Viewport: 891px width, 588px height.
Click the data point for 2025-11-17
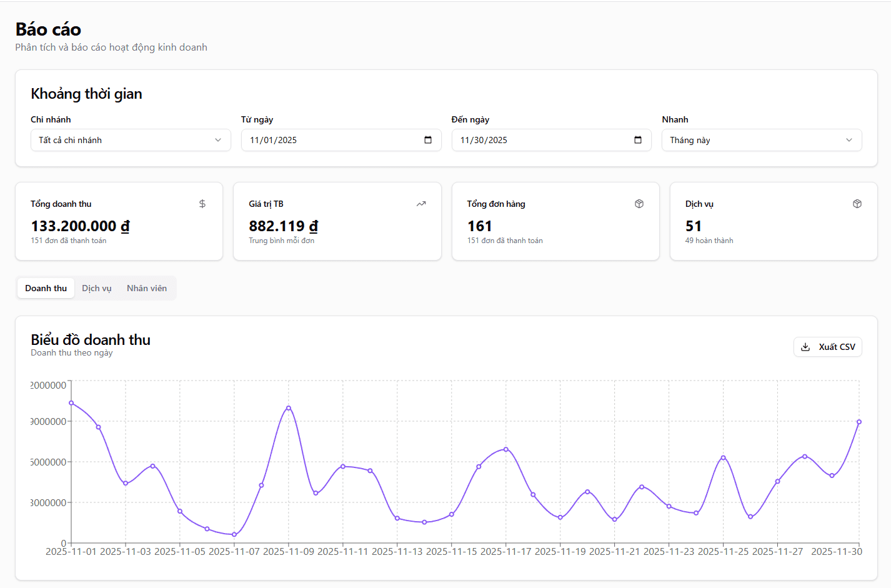coord(505,449)
